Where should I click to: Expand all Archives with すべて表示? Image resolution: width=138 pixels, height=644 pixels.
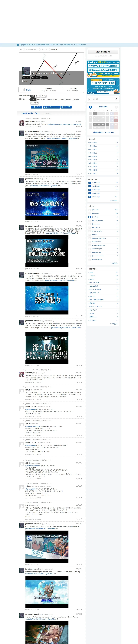pyautogui.click(x=114, y=200)
